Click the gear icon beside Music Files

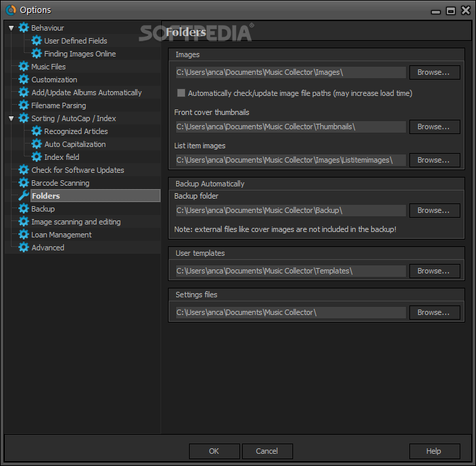click(x=24, y=67)
